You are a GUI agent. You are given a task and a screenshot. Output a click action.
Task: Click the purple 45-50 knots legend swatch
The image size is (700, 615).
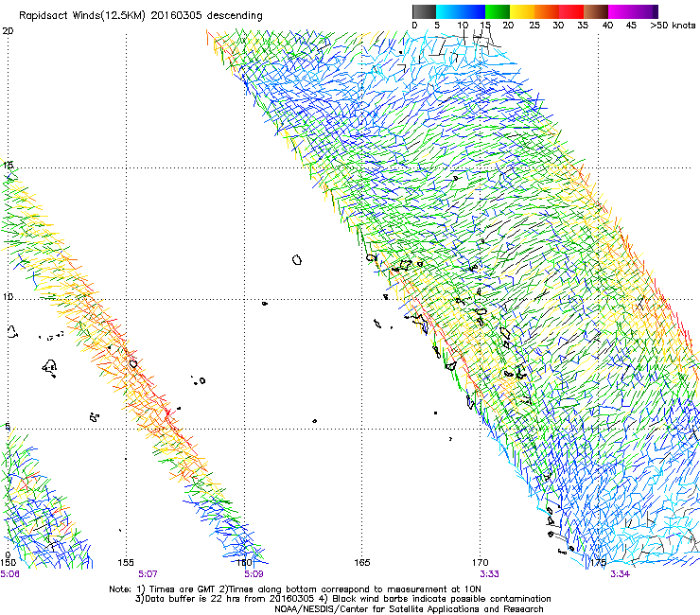click(x=645, y=11)
